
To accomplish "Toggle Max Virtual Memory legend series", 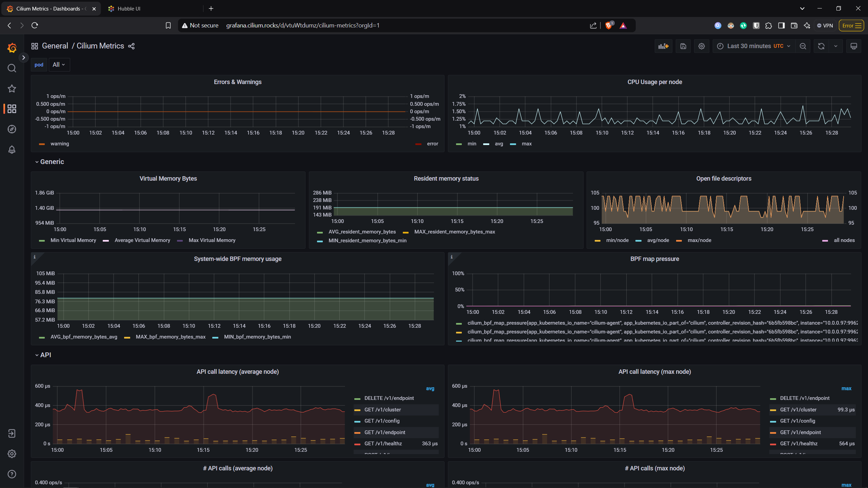I will (212, 240).
